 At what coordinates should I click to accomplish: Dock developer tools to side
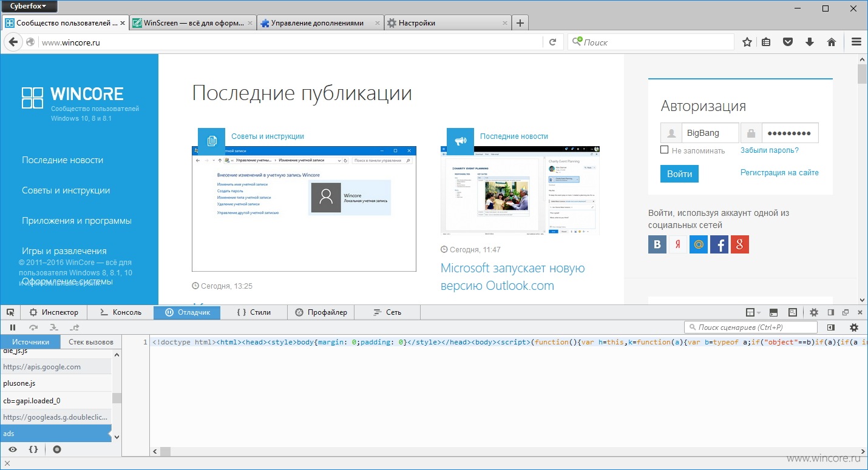(x=830, y=312)
